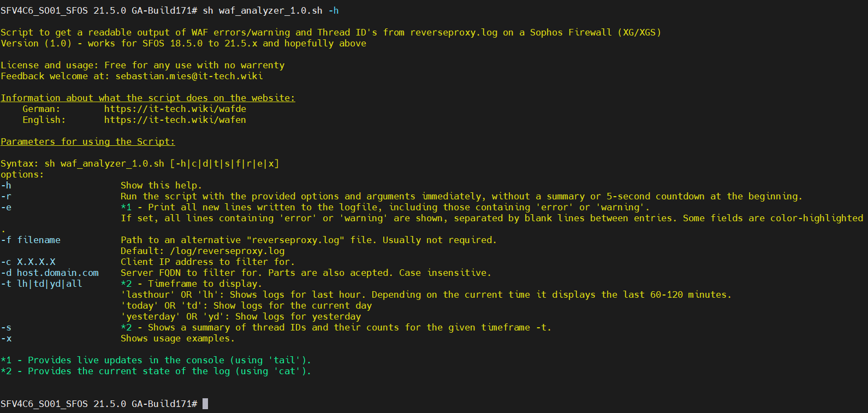Image resolution: width=868 pixels, height=413 pixels.
Task: Click the "*1 - Provides live updates" footnote line
Action: 156,360
